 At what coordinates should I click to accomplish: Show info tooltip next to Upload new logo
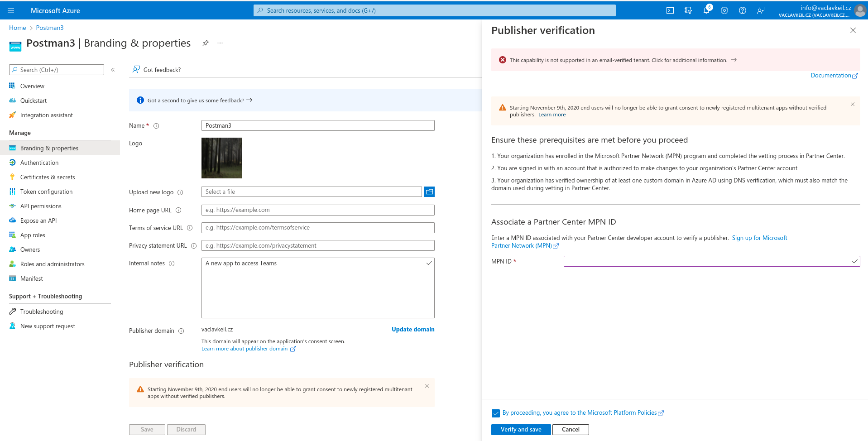(180, 192)
